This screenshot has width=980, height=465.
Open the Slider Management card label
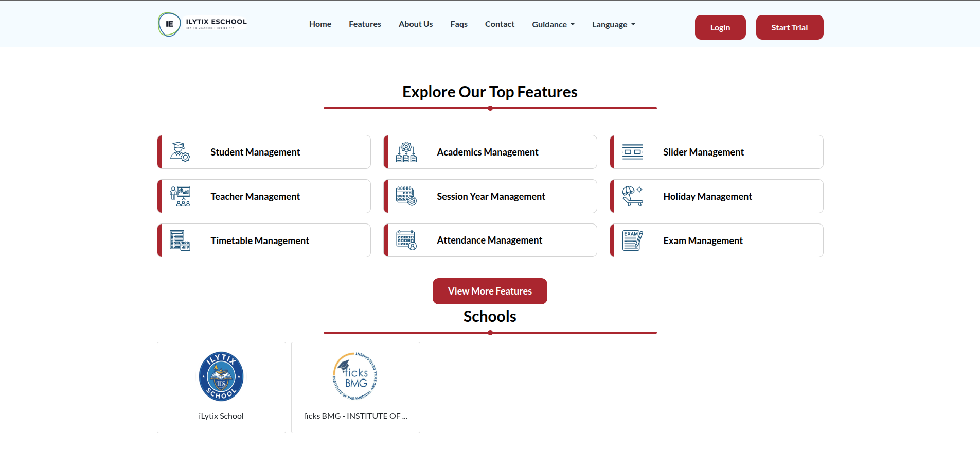pyautogui.click(x=703, y=152)
